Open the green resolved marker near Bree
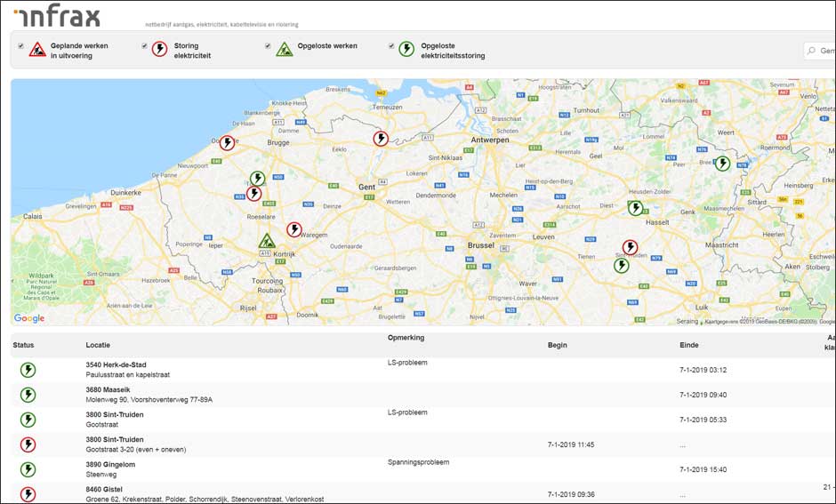This screenshot has width=836, height=504. 722,163
